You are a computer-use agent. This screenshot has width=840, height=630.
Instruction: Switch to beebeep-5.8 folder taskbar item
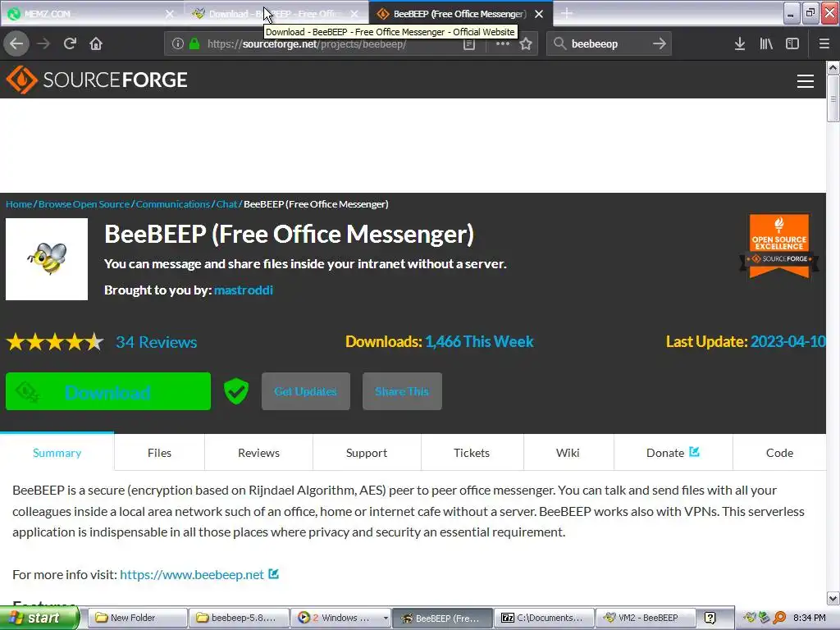click(239, 618)
